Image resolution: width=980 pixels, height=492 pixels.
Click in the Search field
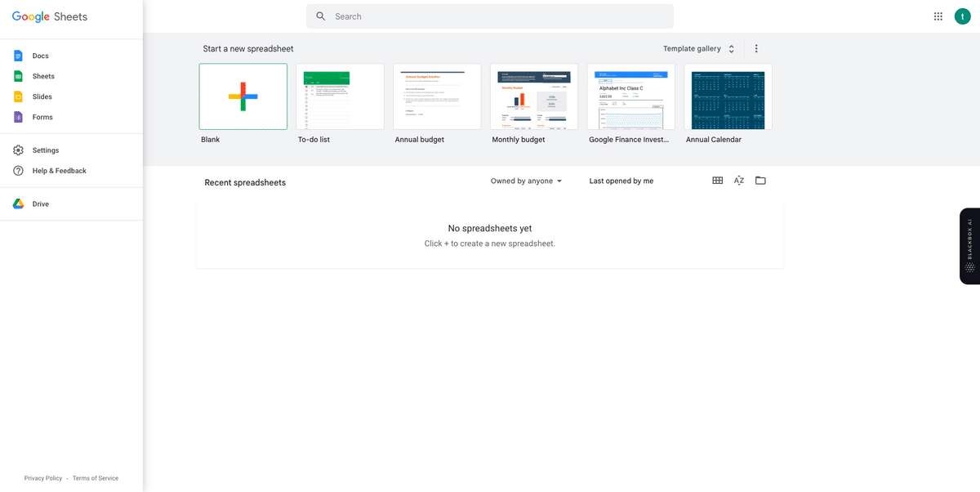(490, 16)
